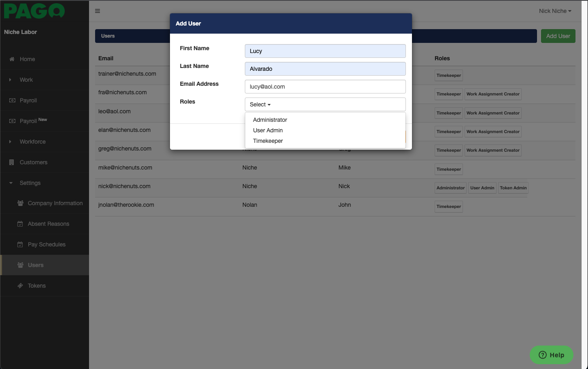Select the Timekeeper role option
This screenshot has width=588, height=369.
[x=268, y=141]
